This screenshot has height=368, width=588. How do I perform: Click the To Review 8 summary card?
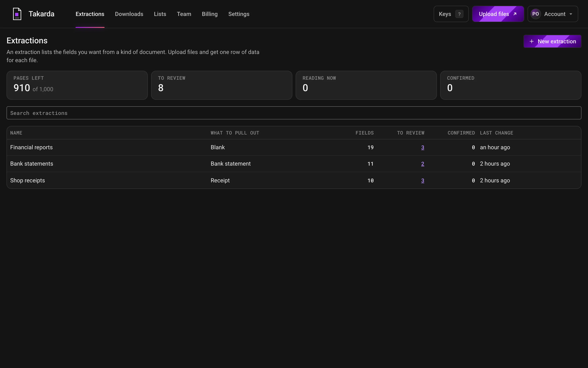(222, 85)
